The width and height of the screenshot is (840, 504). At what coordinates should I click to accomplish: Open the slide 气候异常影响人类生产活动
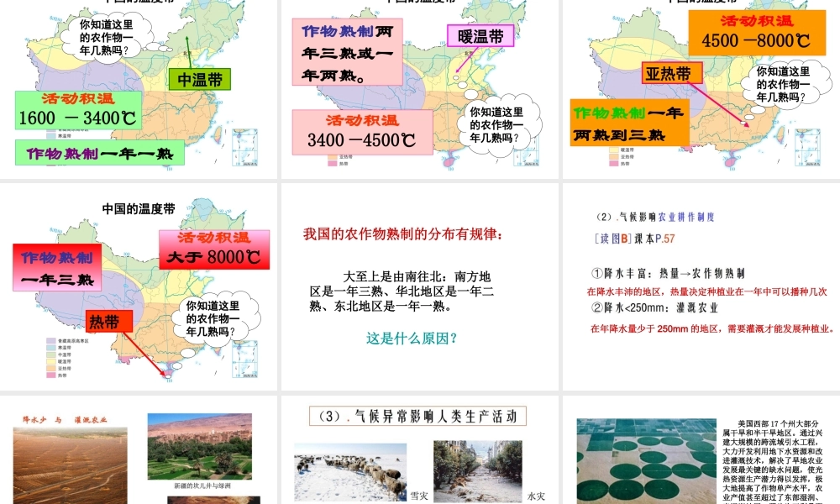(x=419, y=450)
